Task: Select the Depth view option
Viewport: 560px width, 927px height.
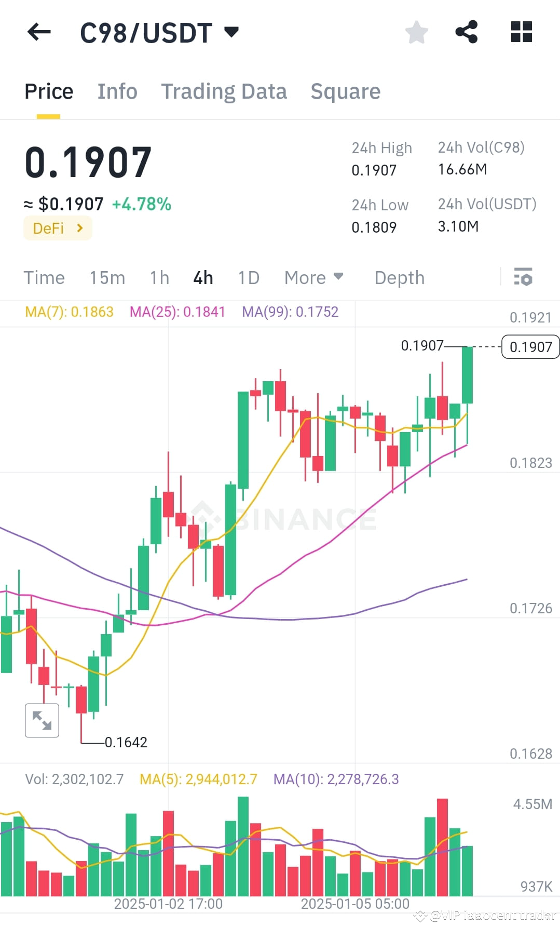Action: pyautogui.click(x=399, y=278)
